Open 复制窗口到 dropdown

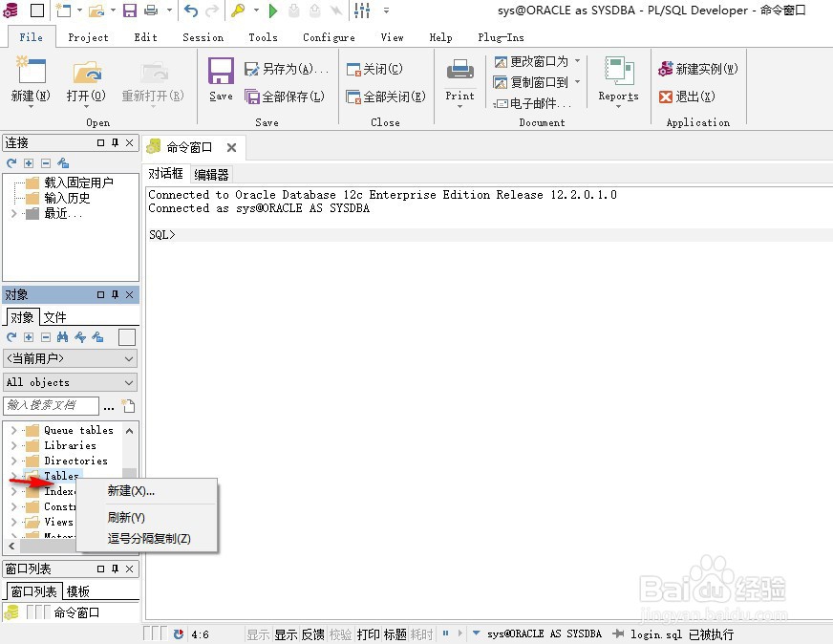coord(577,82)
